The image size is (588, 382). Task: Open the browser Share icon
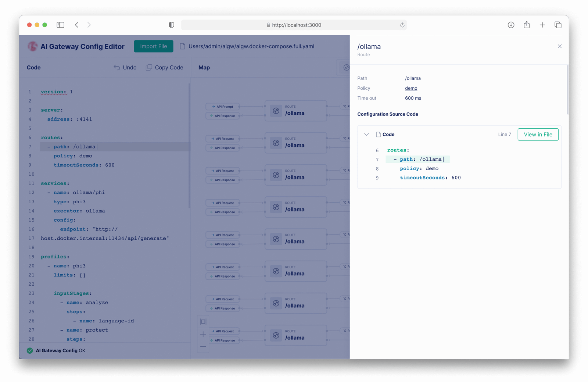[x=527, y=25]
